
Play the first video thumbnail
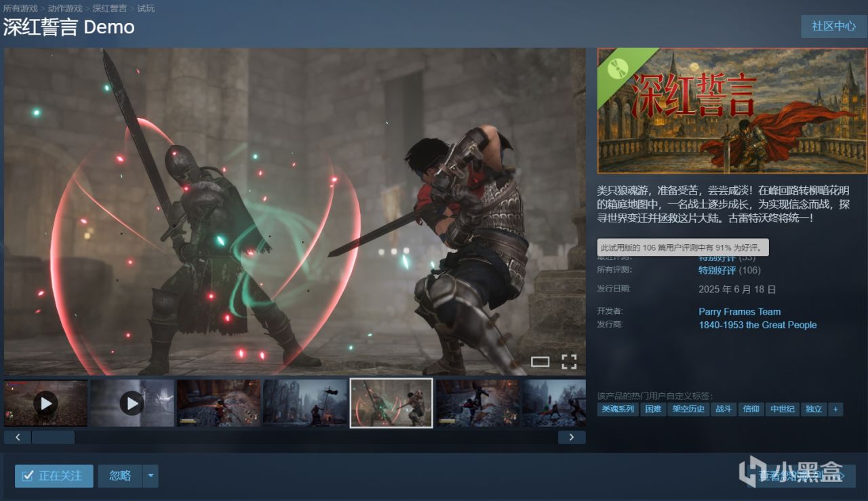tap(45, 403)
